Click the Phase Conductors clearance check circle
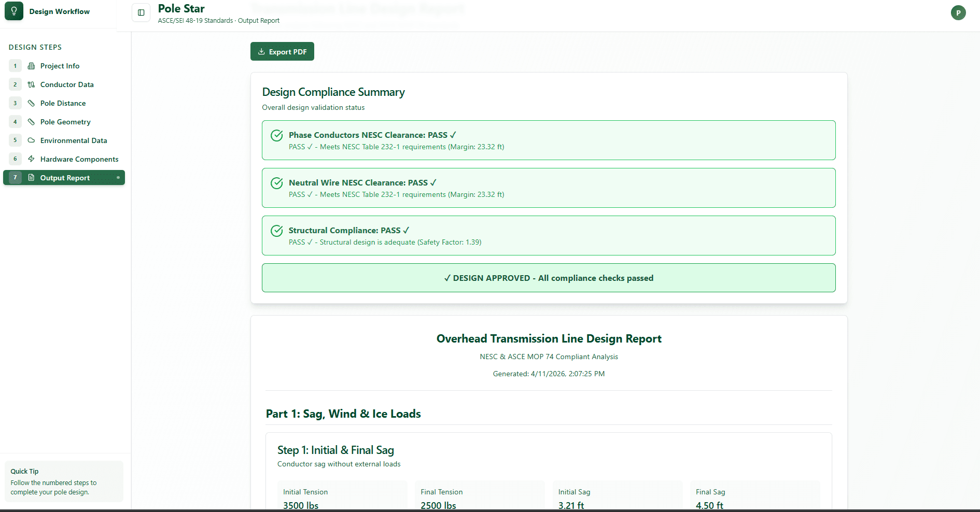Viewport: 980px width, 512px height. pos(277,135)
